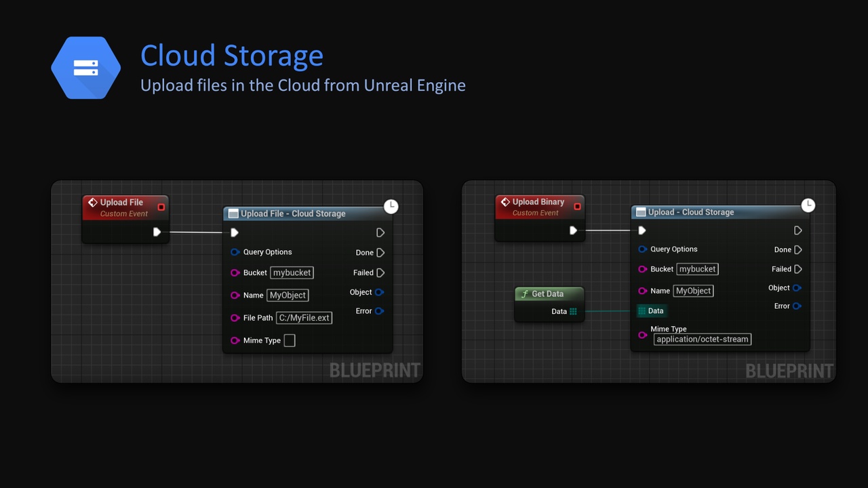Click the Upload File custom event diamond icon
868x488 pixels.
(93, 203)
